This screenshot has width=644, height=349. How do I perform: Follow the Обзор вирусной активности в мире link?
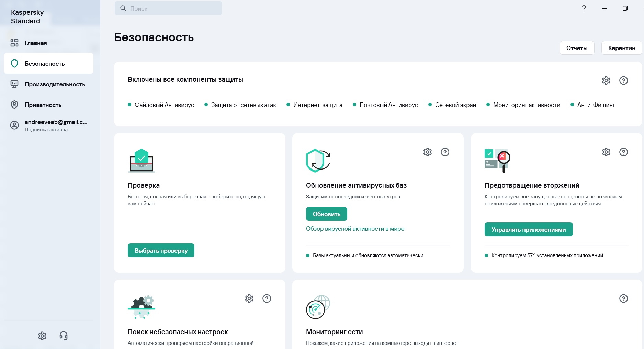click(x=355, y=229)
